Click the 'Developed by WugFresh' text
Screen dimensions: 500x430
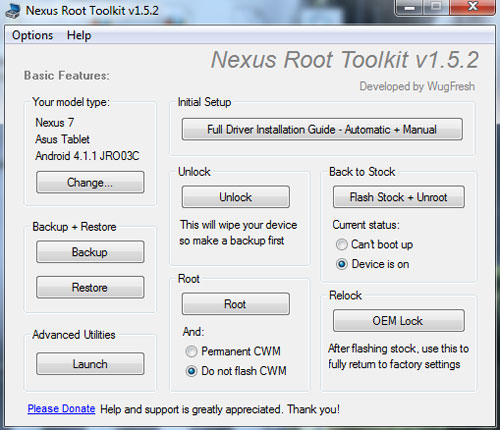click(x=417, y=86)
